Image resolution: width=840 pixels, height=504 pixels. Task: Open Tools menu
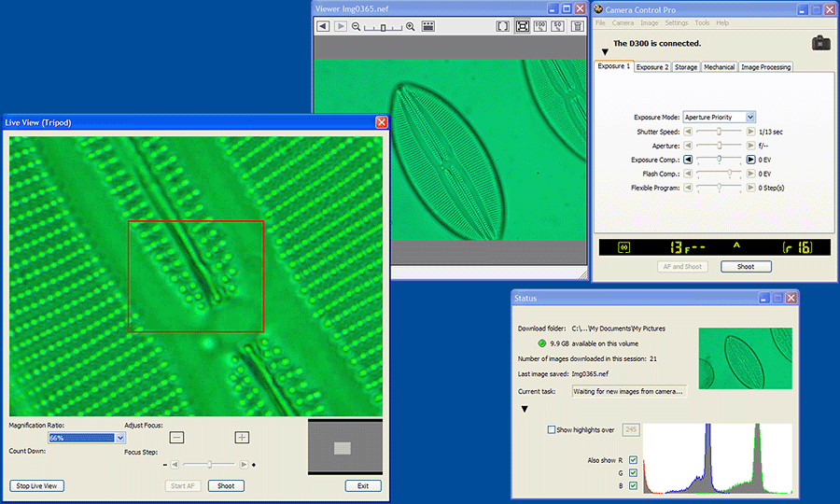[702, 23]
